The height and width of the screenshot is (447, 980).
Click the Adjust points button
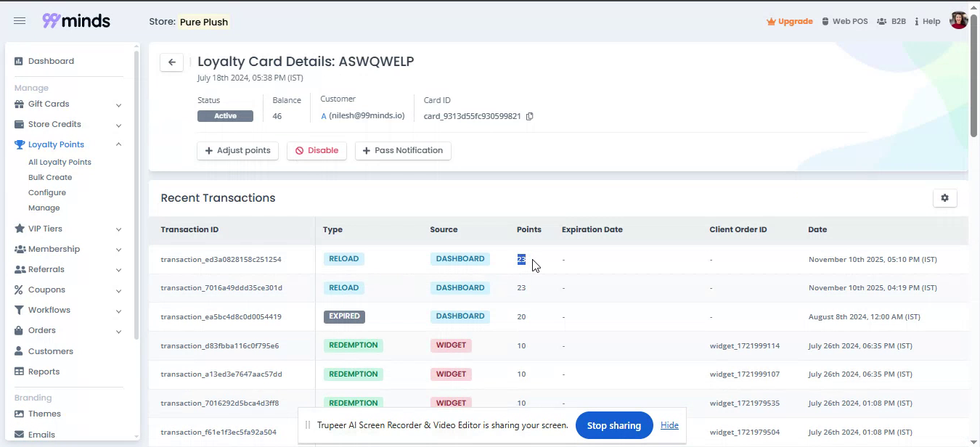click(x=238, y=151)
